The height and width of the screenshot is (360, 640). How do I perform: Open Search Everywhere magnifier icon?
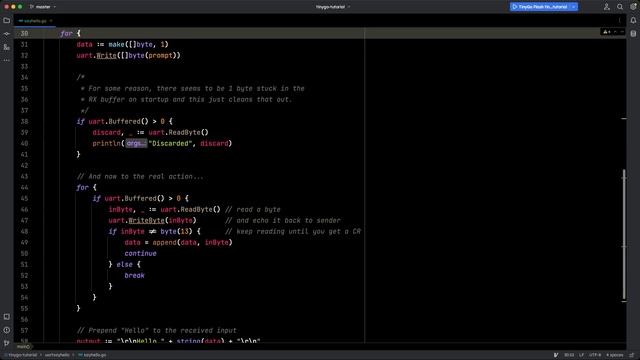620,7
